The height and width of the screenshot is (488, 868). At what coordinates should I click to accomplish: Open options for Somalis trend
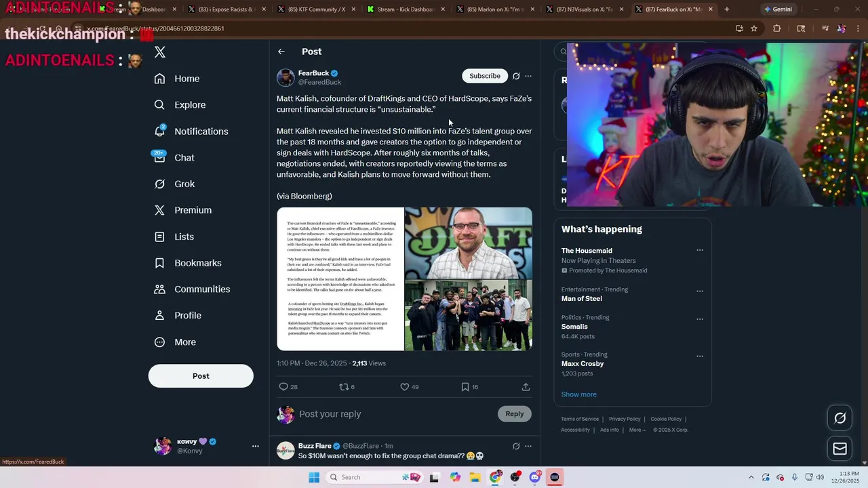tap(700, 319)
